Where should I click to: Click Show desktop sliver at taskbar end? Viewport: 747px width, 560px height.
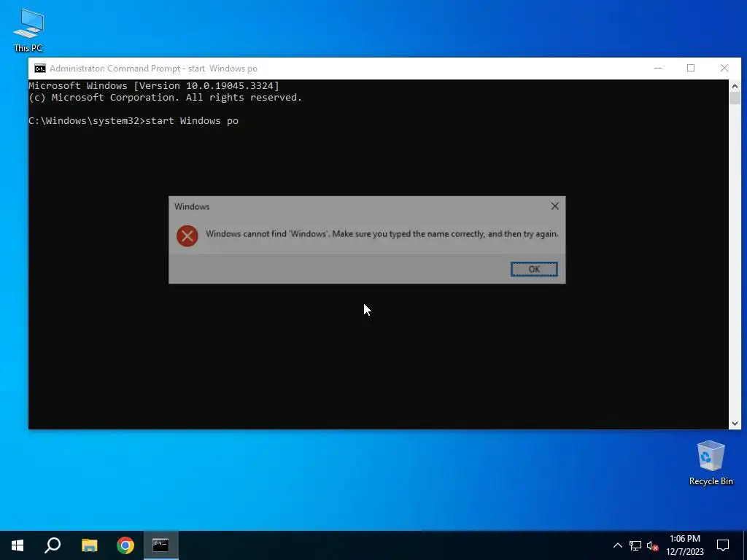[745, 545]
